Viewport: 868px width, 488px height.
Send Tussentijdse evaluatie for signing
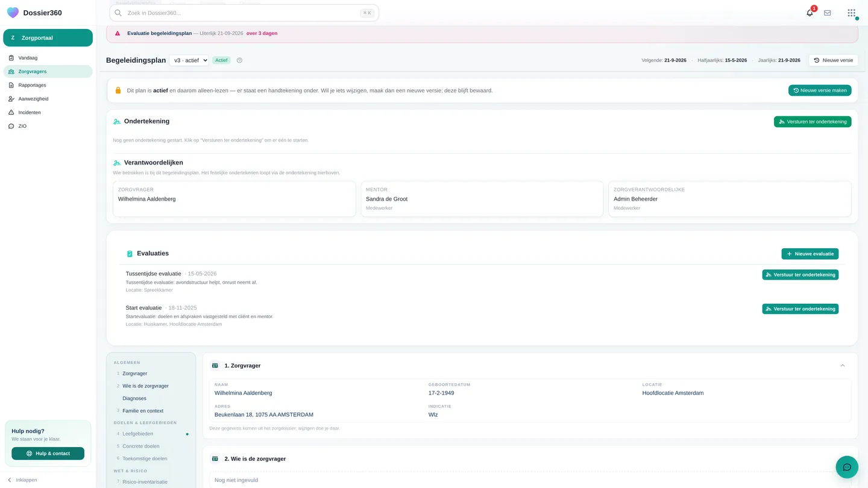[x=800, y=275]
